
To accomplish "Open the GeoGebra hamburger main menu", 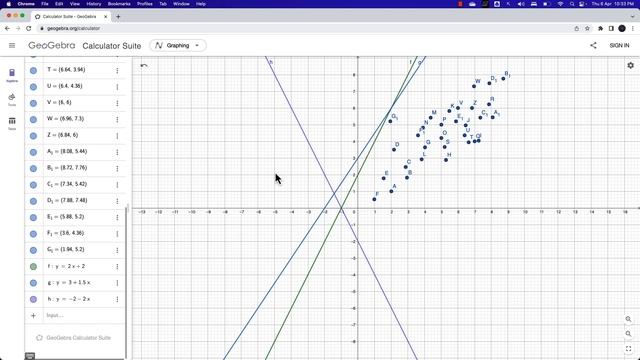I will point(12,45).
